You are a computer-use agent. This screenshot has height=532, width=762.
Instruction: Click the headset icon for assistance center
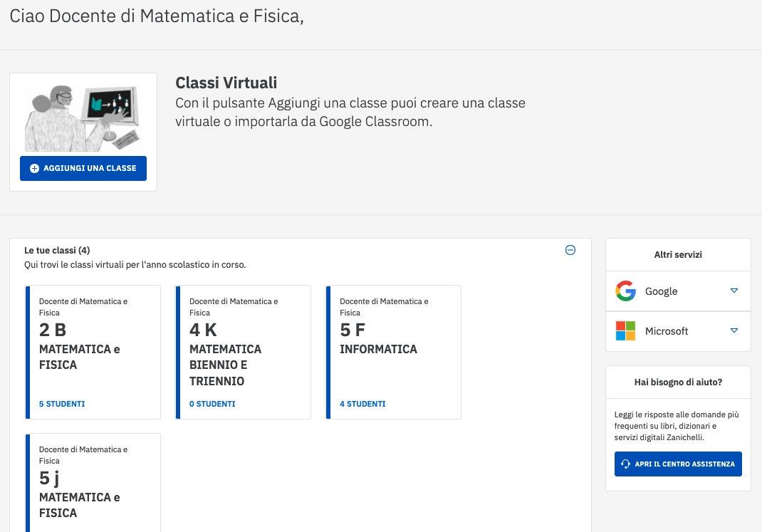tap(625, 464)
